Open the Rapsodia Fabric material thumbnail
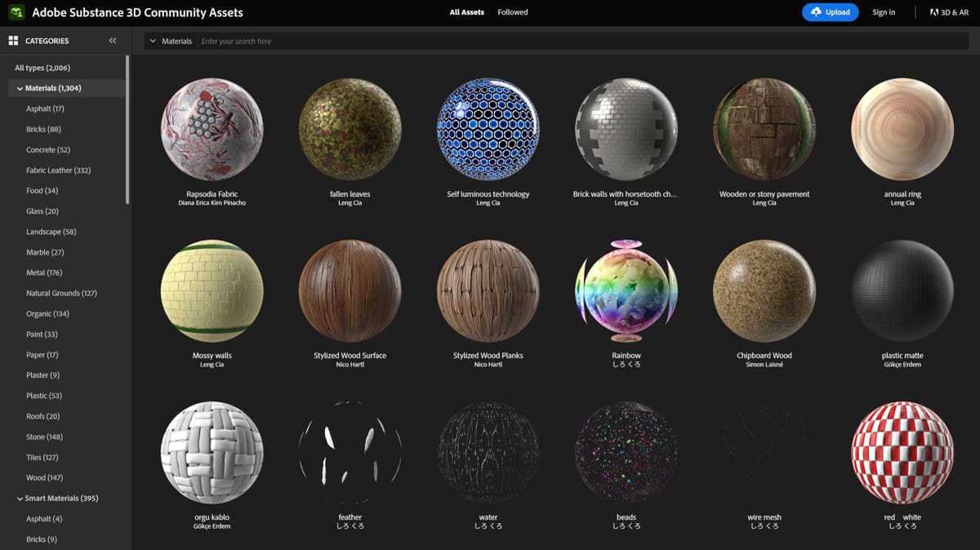This screenshot has width=980, height=550. click(212, 130)
